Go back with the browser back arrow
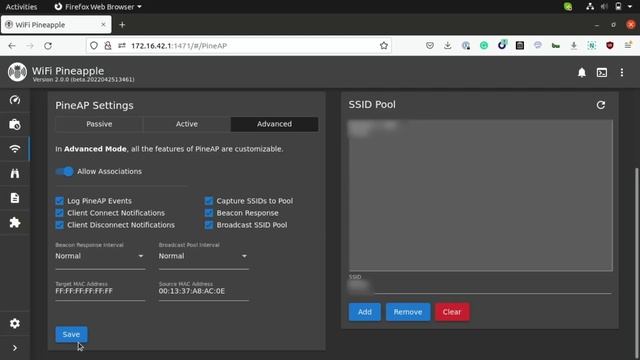The image size is (640, 360). [x=12, y=46]
